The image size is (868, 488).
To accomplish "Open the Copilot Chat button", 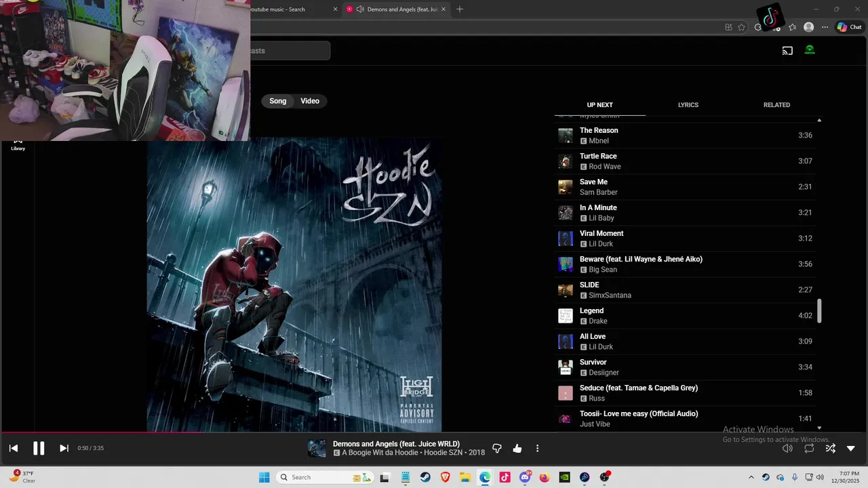I will 849,27.
